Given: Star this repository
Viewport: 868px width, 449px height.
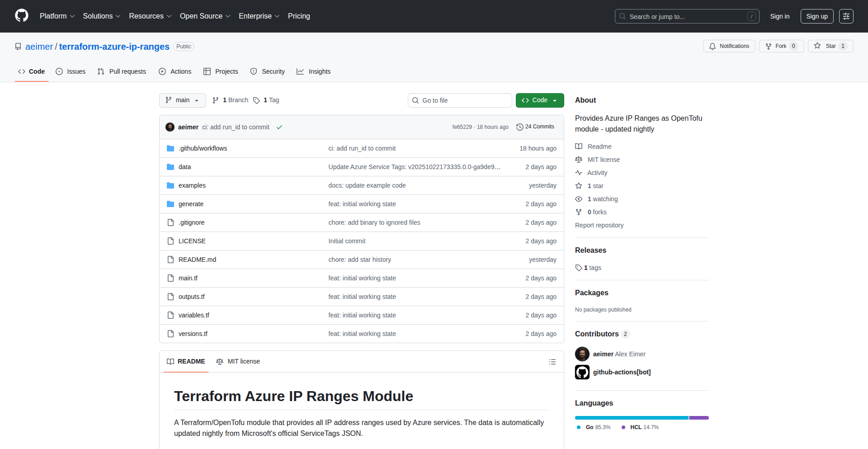Looking at the screenshot, I should [x=830, y=46].
